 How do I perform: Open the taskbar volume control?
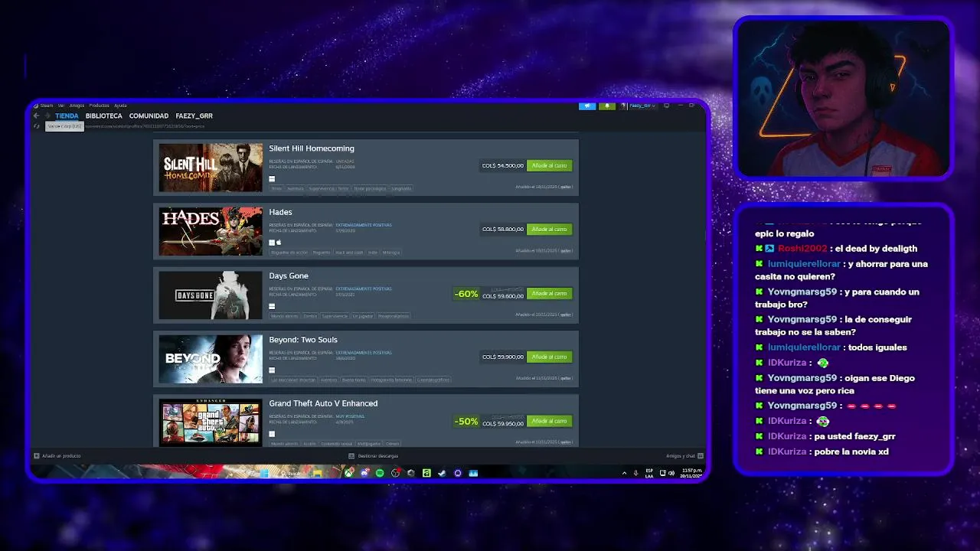671,473
